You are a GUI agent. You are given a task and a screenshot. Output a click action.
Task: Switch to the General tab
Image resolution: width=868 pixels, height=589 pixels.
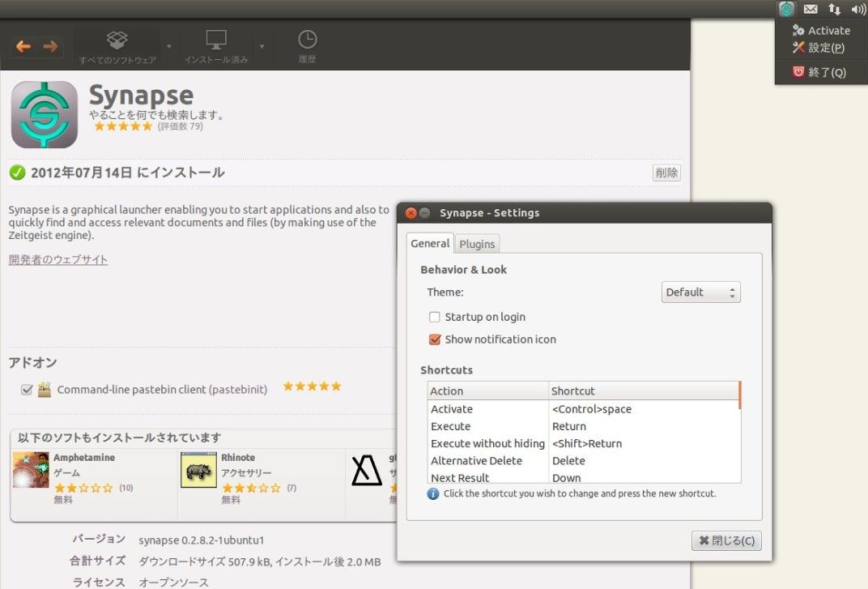click(x=430, y=243)
